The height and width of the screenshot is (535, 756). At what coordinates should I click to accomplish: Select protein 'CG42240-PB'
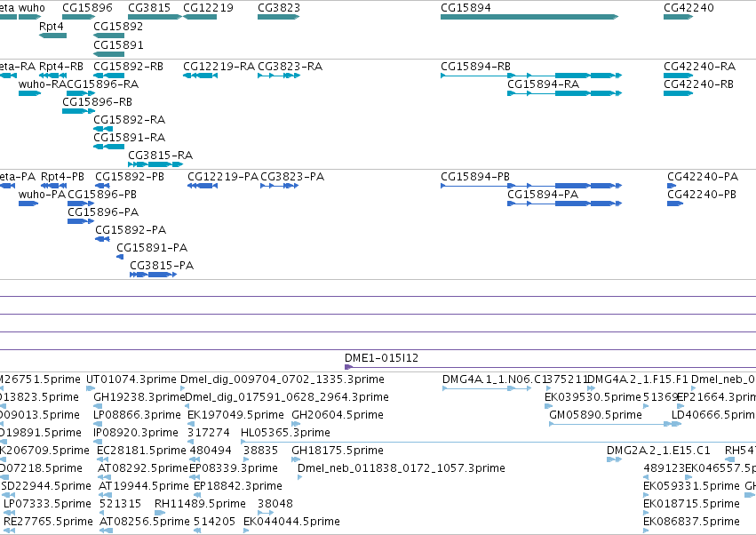[x=702, y=195]
